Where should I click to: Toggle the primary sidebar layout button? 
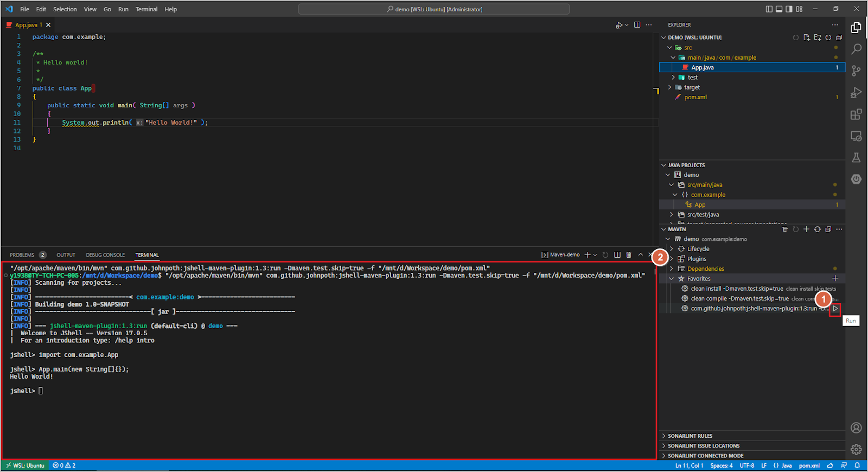tap(769, 9)
